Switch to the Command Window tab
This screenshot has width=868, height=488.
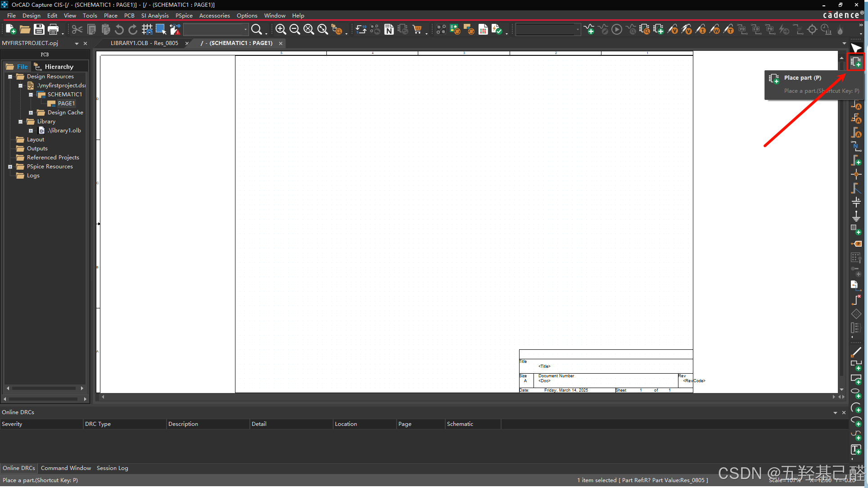[66, 468]
